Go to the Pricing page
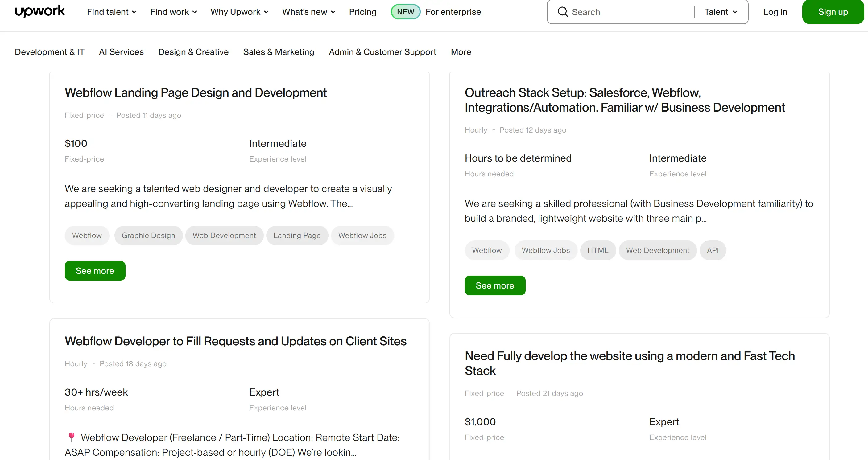The image size is (868, 460). pyautogui.click(x=362, y=12)
